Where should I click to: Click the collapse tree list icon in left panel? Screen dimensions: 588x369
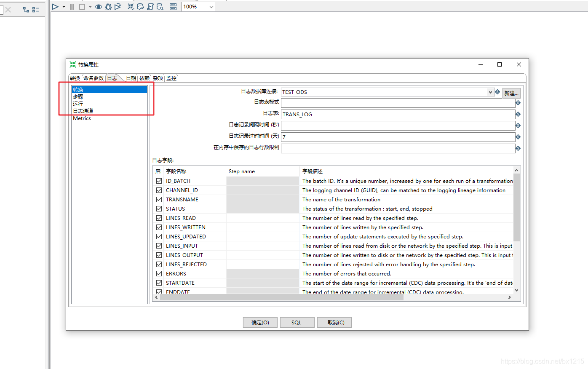(x=36, y=9)
